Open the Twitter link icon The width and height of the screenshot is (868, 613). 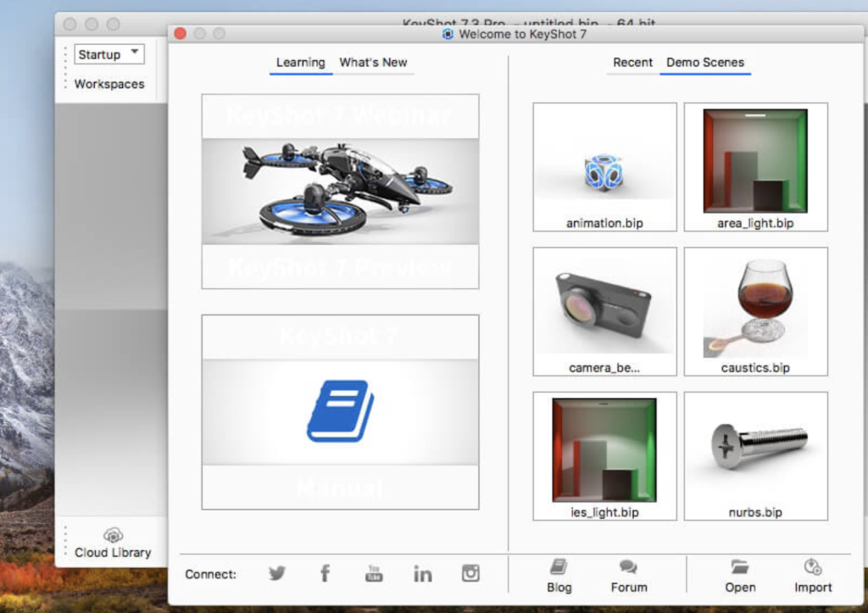pyautogui.click(x=277, y=573)
